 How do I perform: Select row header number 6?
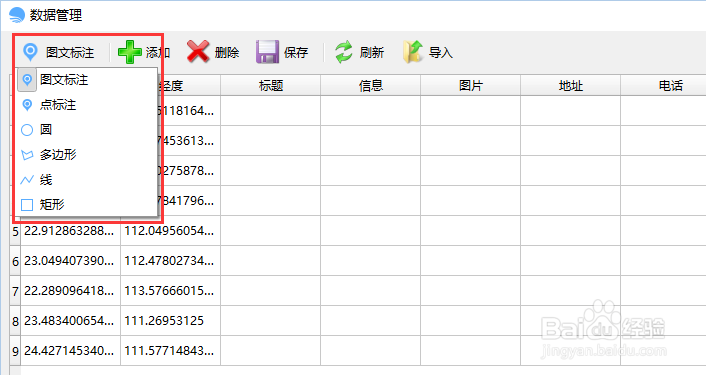click(15, 261)
